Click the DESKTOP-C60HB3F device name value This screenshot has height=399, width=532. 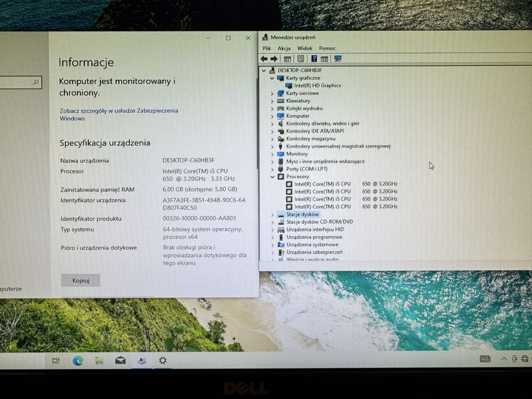tap(188, 160)
